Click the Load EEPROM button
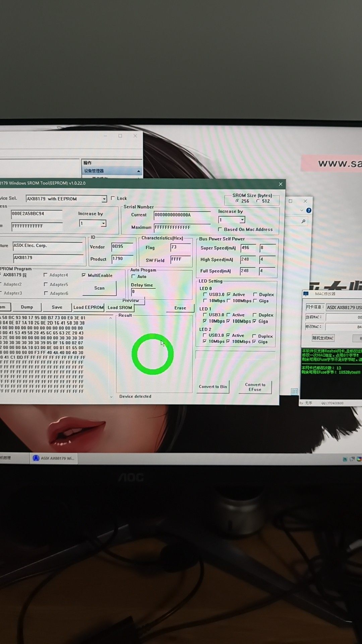Viewport: 362px width, 644px height. 88,307
